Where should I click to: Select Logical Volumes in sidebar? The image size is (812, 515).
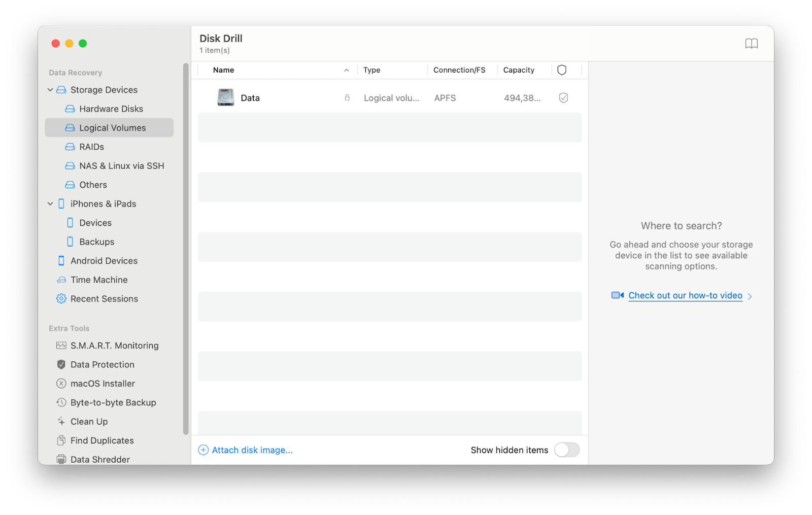[109, 128]
